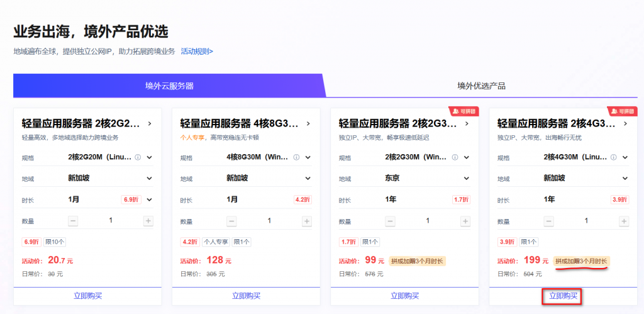Open the 东京 region dropdown
This screenshot has width=644, height=314.
click(x=467, y=179)
